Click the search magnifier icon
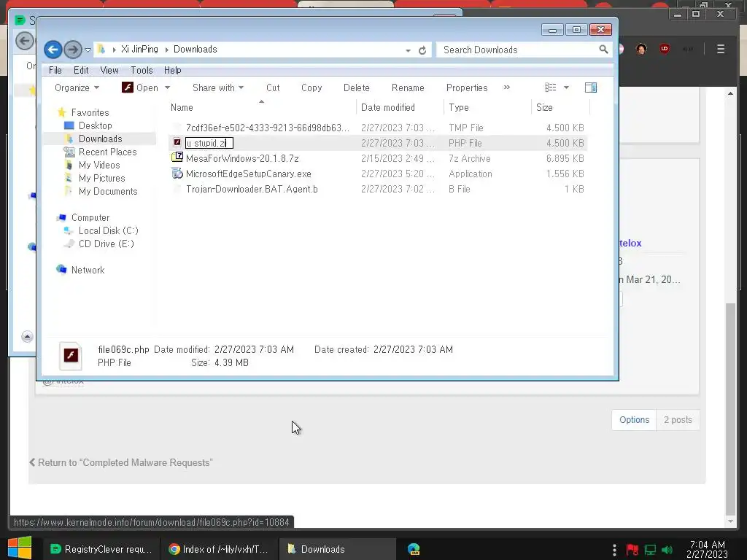747x560 pixels. click(x=603, y=50)
